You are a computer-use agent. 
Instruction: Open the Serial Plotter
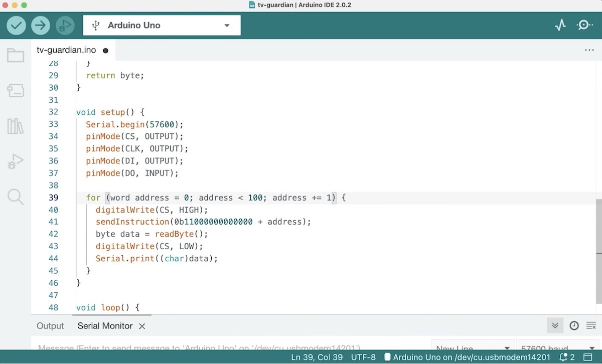(x=560, y=25)
